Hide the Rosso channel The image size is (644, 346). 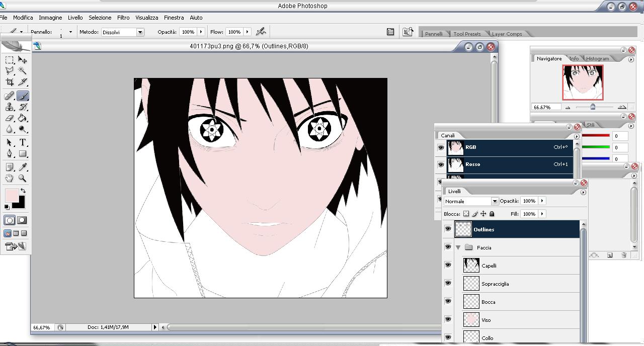(441, 164)
